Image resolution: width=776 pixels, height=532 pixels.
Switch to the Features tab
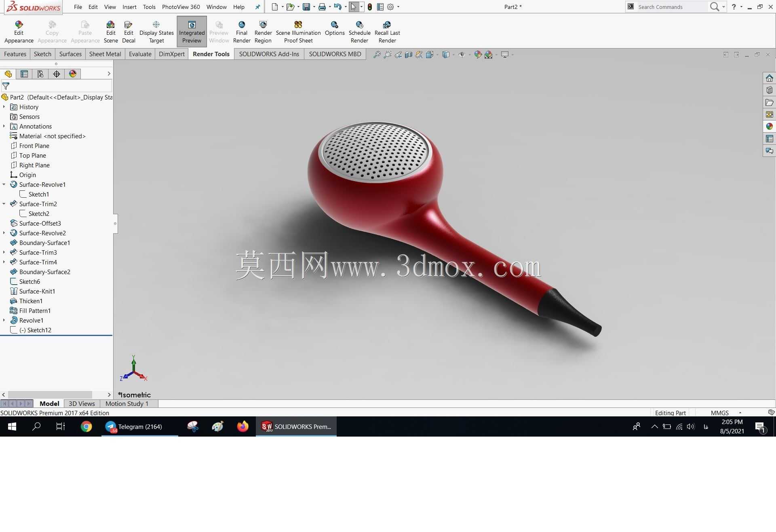click(x=15, y=54)
